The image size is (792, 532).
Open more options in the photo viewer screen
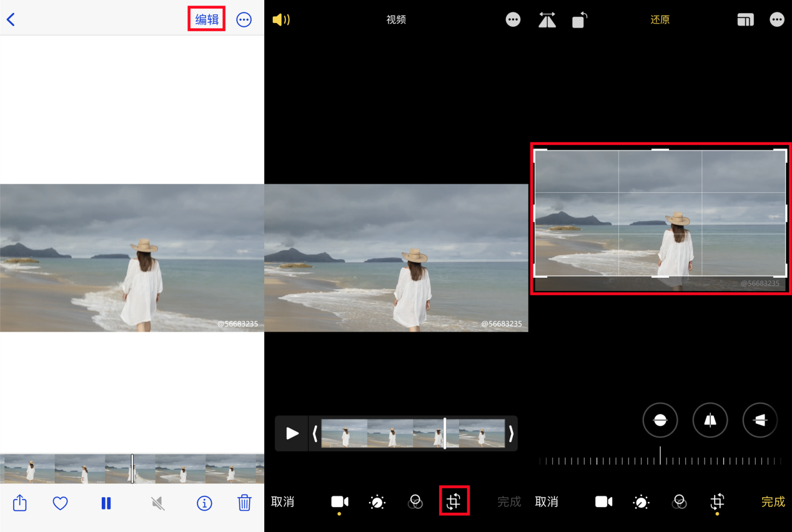coord(244,20)
